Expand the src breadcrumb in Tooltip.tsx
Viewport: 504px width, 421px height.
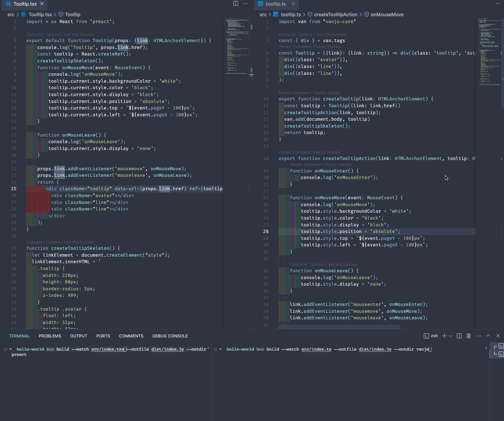(x=10, y=14)
